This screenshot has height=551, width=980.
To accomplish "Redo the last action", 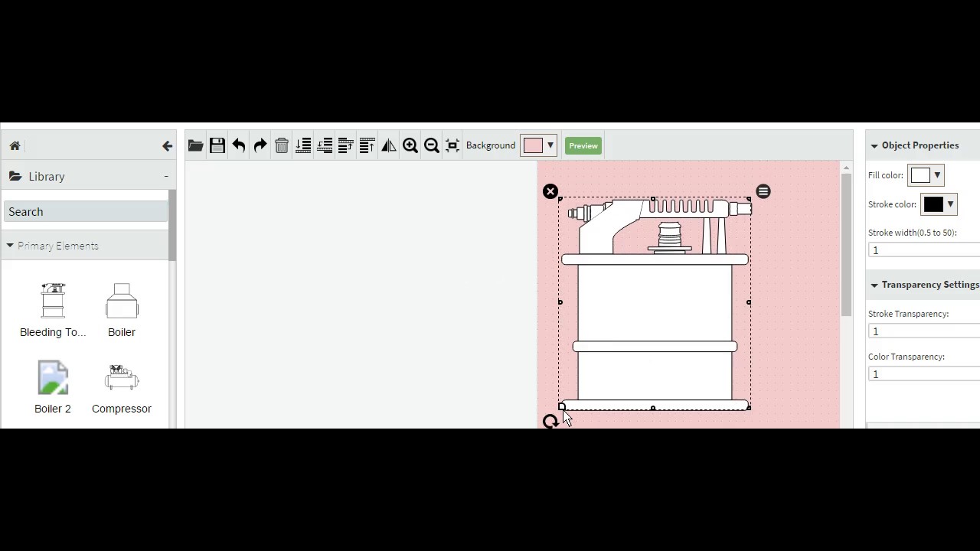I will (260, 145).
